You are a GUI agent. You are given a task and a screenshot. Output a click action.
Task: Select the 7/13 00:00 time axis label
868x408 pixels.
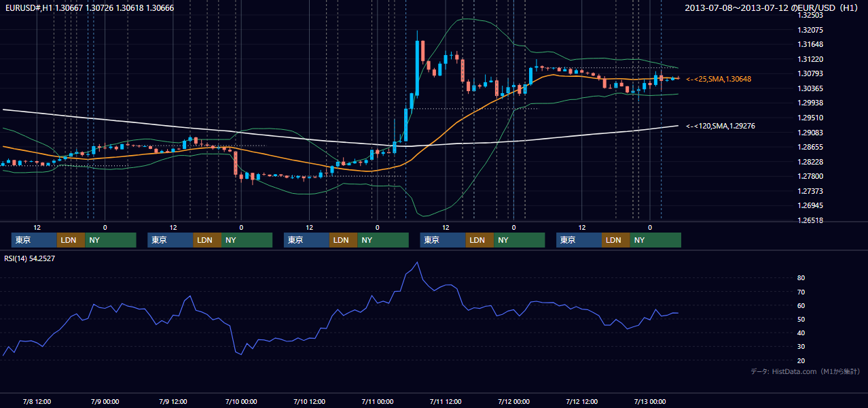coord(649,401)
